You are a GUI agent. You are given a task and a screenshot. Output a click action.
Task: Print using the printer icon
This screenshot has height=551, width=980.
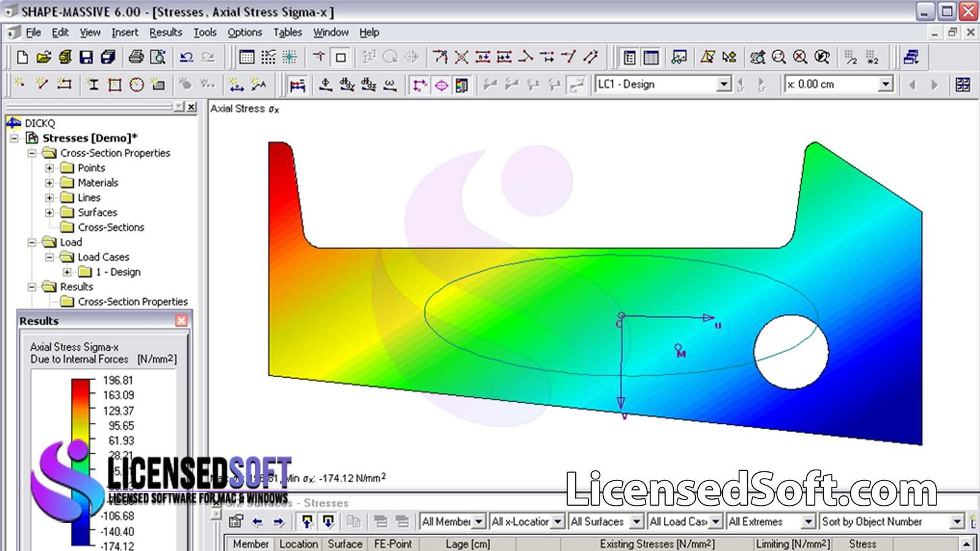coord(136,58)
